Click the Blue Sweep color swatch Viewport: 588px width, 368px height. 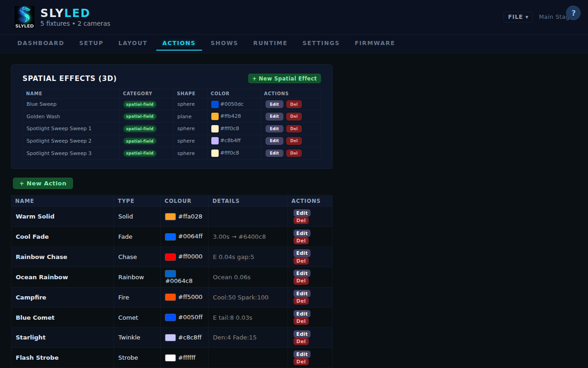[x=215, y=104]
